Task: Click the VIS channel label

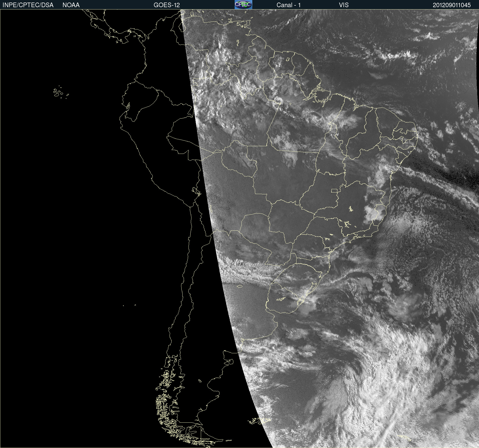Action: pyautogui.click(x=344, y=5)
